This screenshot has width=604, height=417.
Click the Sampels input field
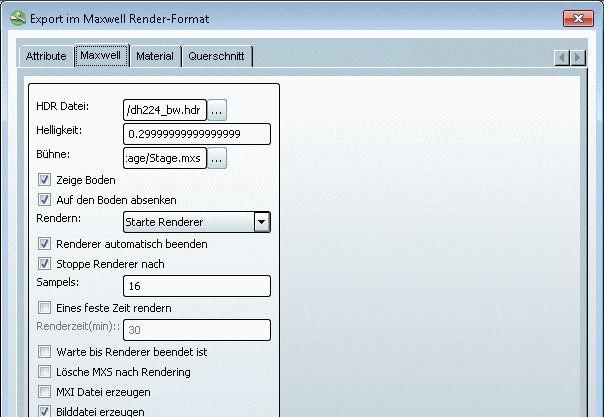click(x=197, y=286)
